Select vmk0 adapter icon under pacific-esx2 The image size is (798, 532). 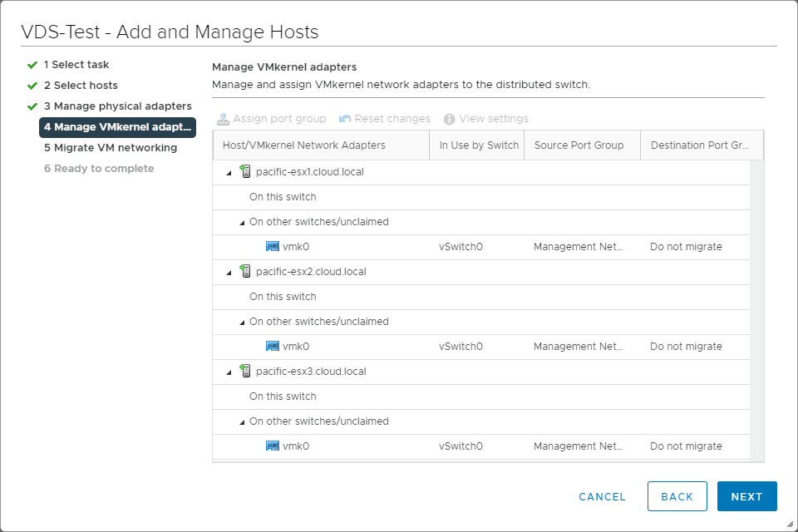tap(273, 347)
